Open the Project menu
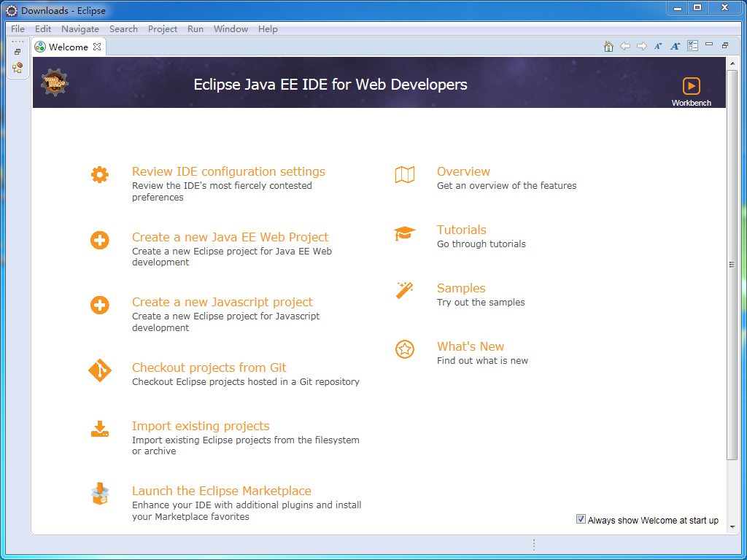Viewport: 747px width, 560px height. tap(163, 29)
